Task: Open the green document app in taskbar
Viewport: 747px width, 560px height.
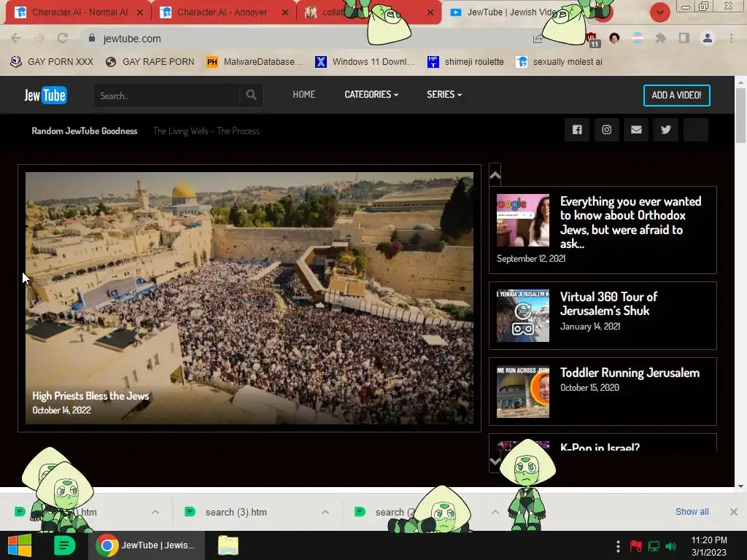Action: pyautogui.click(x=64, y=545)
